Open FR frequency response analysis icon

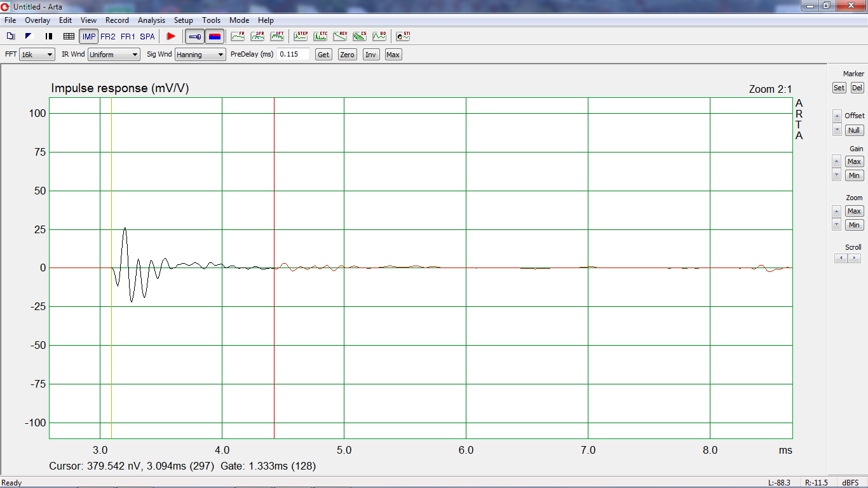coord(238,36)
